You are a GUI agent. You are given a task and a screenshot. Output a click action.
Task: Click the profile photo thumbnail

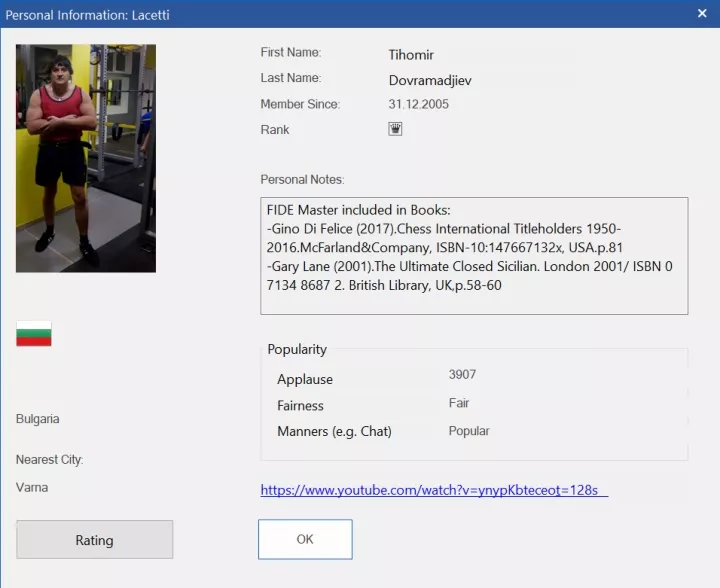(x=86, y=158)
